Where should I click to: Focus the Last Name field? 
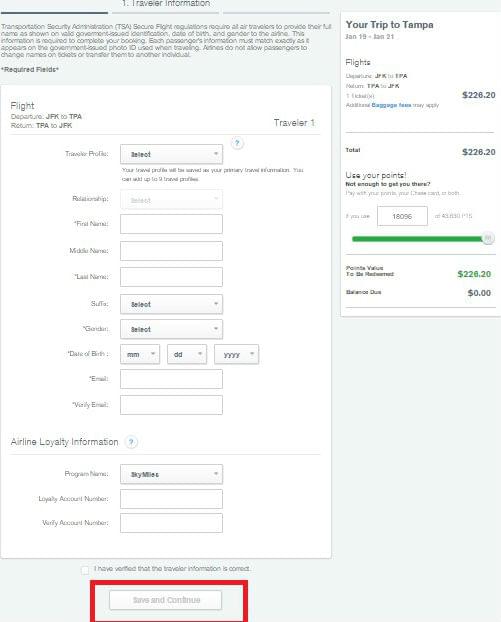click(x=171, y=277)
